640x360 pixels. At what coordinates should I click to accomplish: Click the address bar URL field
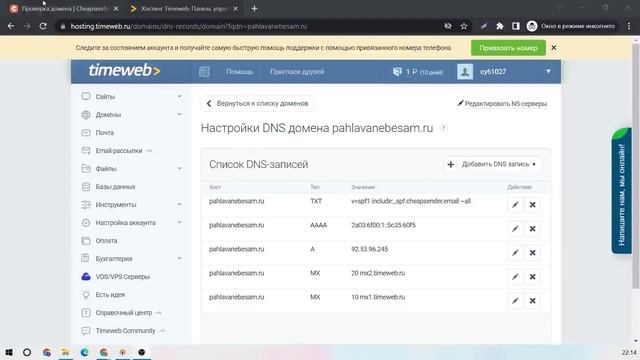click(249, 26)
